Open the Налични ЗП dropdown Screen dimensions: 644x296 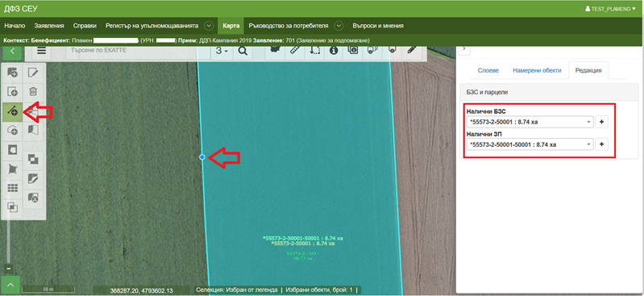(x=530, y=144)
